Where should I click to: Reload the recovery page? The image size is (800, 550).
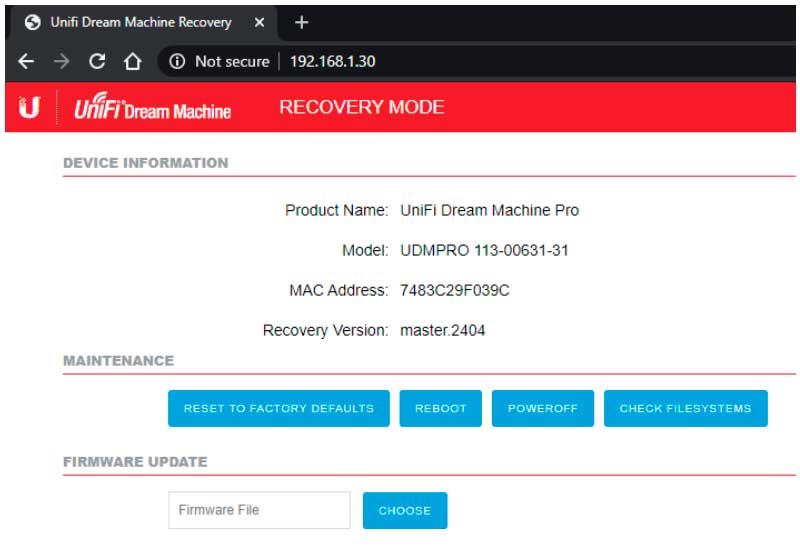pyautogui.click(x=97, y=62)
